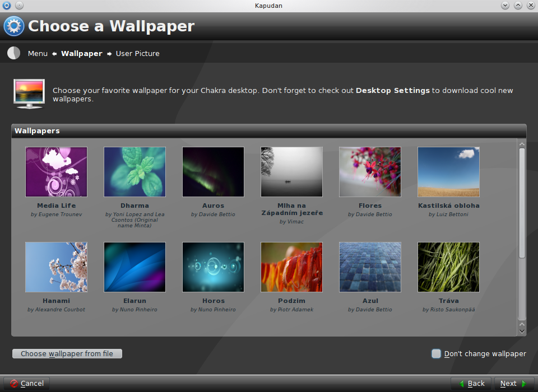538x392 pixels.
Task: Cancel the Kapudan wizard
Action: (27, 383)
